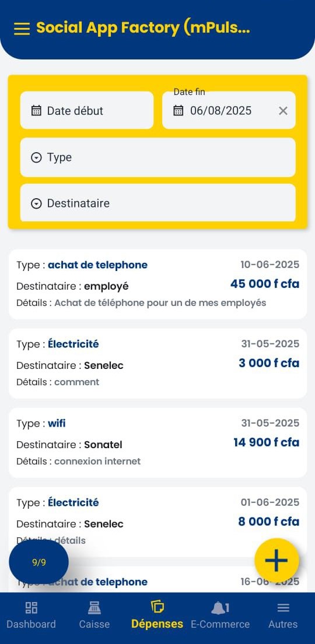Select the Dépenses tab
Screen dimensions: 315x644
coord(157,615)
